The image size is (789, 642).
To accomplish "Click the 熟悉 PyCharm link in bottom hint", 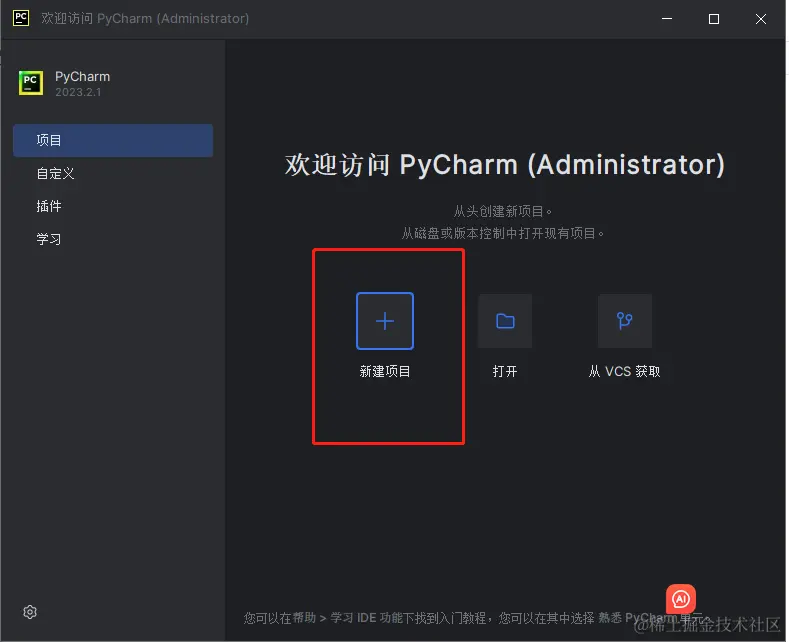I will pyautogui.click(x=638, y=617).
